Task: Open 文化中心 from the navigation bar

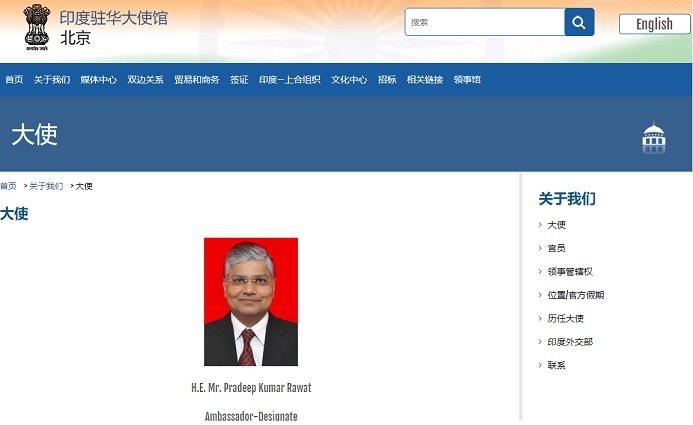Action: pyautogui.click(x=349, y=80)
